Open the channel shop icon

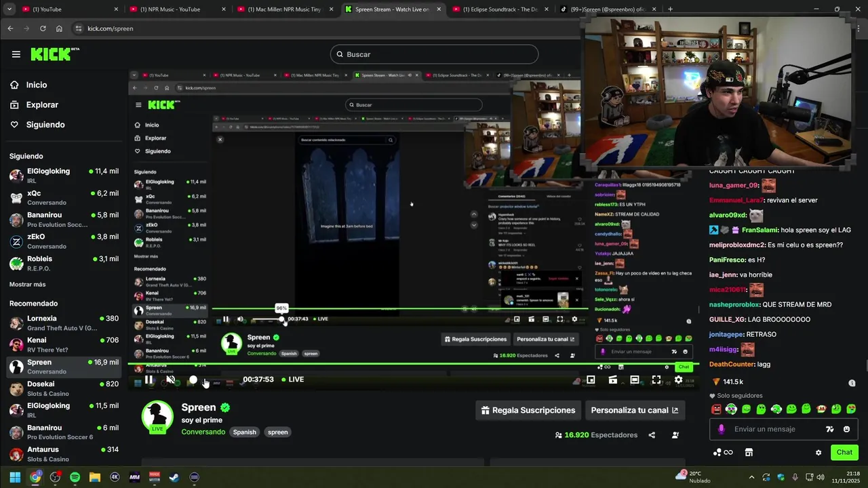click(749, 453)
